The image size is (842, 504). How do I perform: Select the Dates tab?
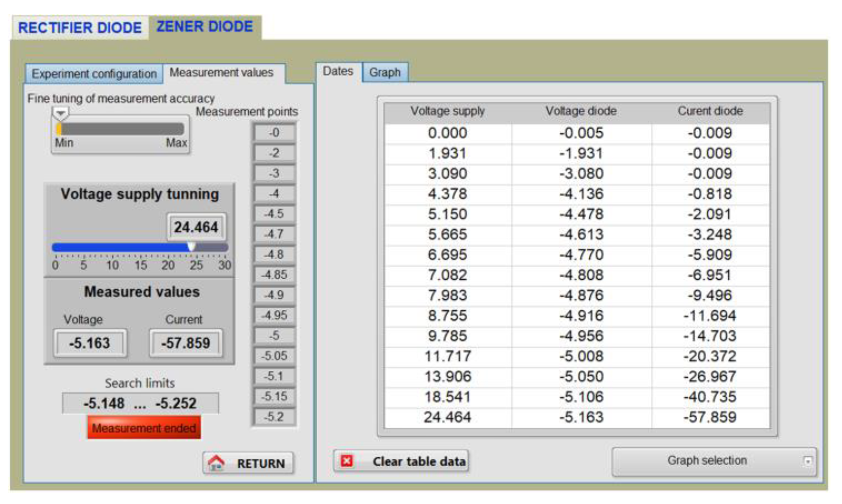pos(338,71)
